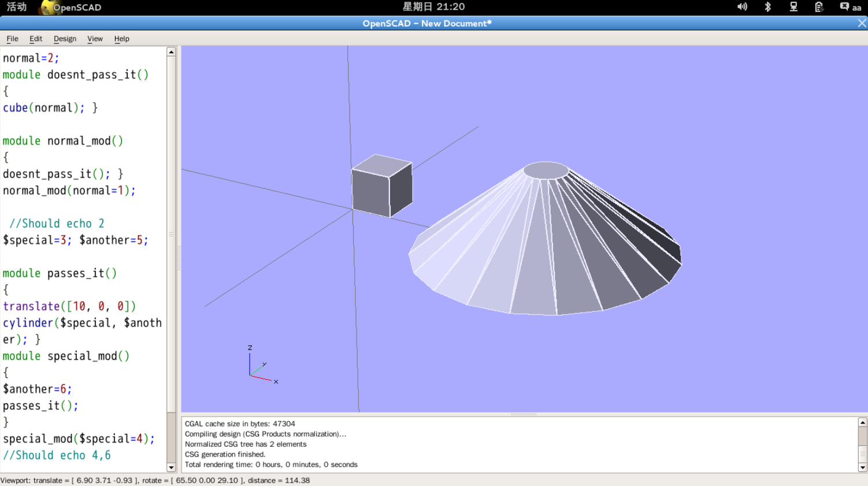Open the File menu

tap(12, 39)
